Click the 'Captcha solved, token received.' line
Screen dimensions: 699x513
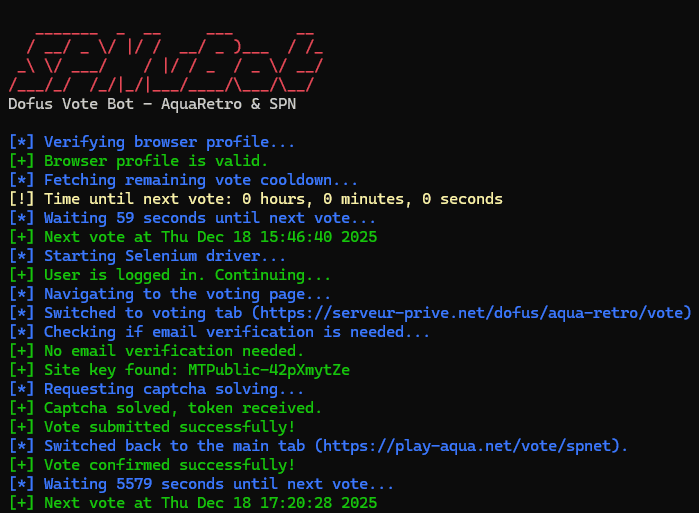pos(165,408)
